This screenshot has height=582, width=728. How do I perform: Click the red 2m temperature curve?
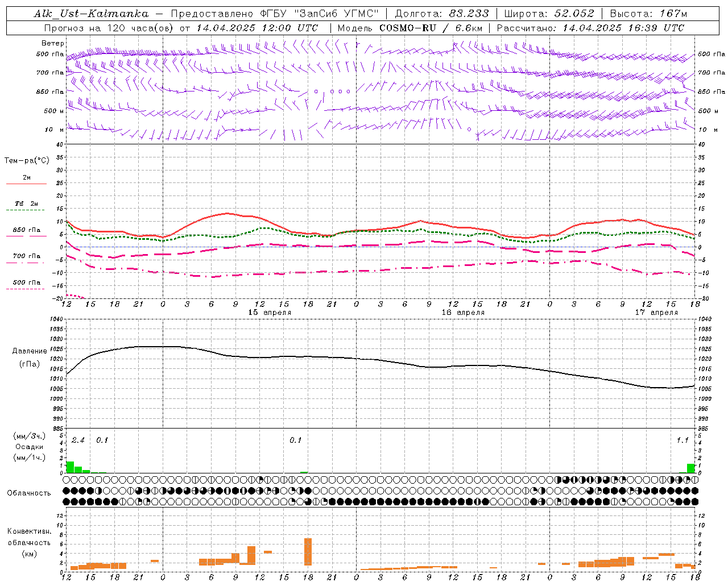click(x=227, y=213)
